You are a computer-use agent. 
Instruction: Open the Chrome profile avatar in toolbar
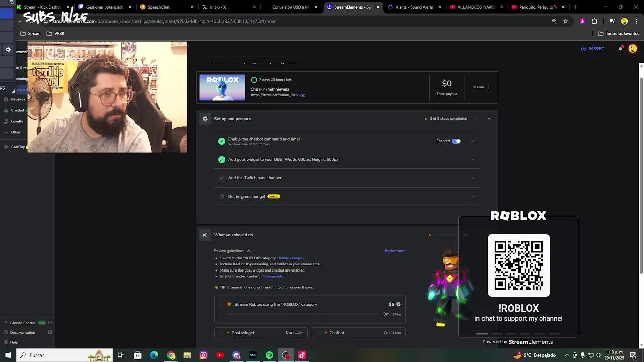point(624,21)
